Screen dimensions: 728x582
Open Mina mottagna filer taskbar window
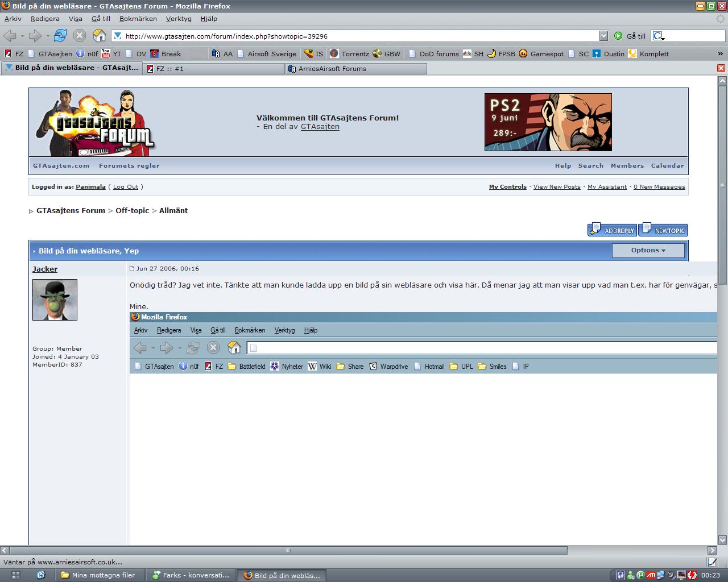[x=97, y=575]
